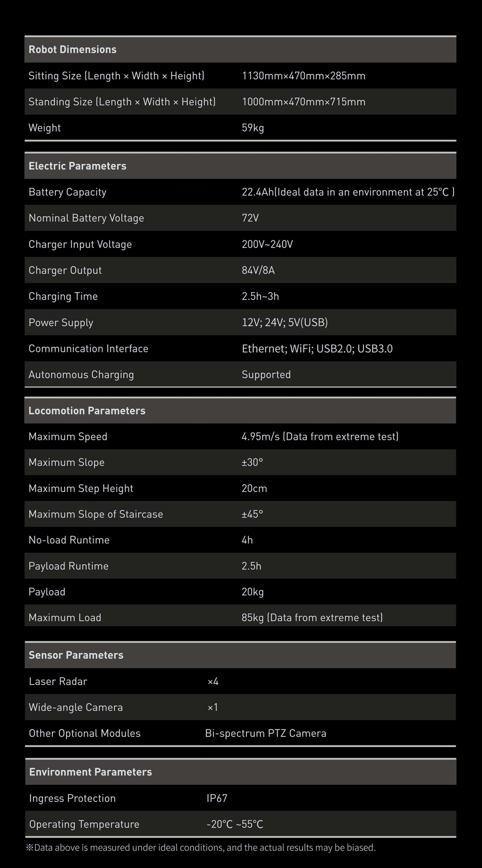Click the ideal conditions footnote text
Image resolution: width=482 pixels, height=868 pixels.
tap(201, 847)
